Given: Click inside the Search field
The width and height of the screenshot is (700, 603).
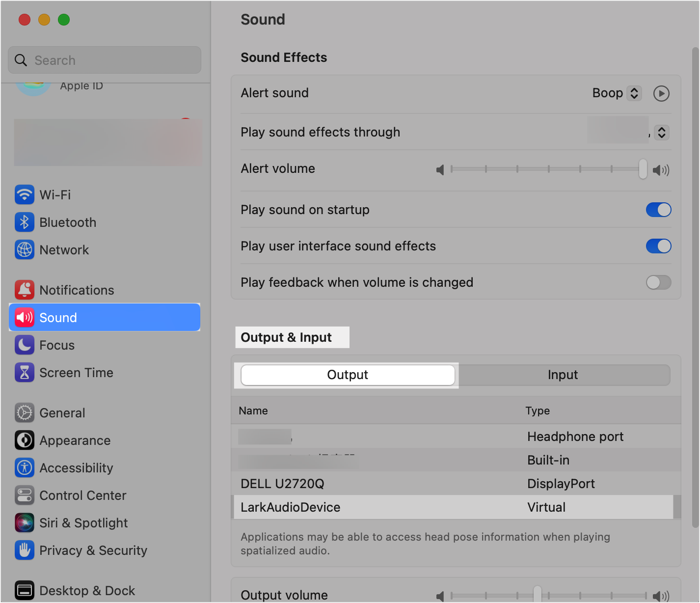Looking at the screenshot, I should (105, 60).
